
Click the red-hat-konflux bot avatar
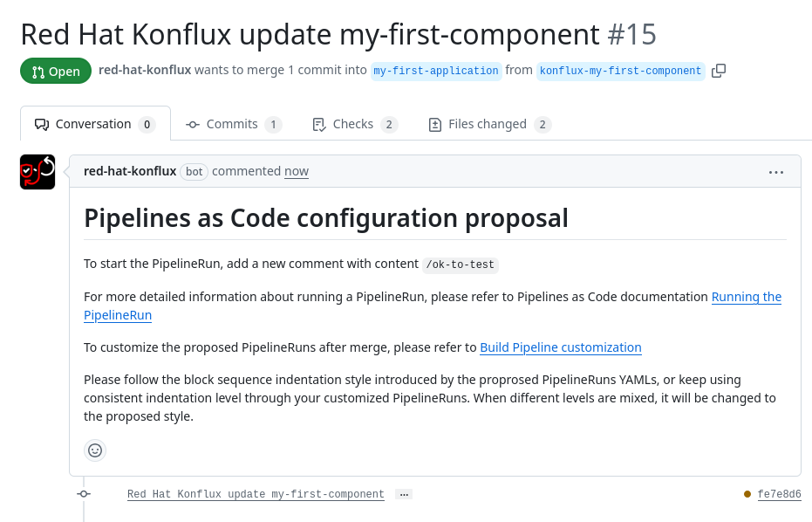[37, 171]
